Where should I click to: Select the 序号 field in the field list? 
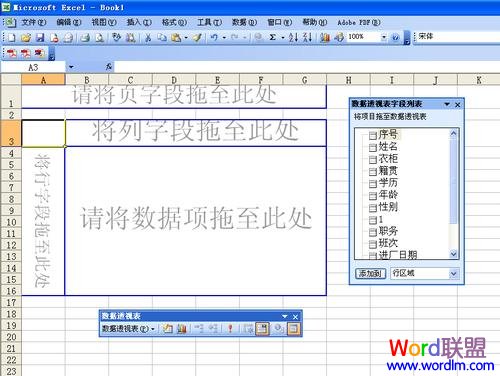point(388,134)
